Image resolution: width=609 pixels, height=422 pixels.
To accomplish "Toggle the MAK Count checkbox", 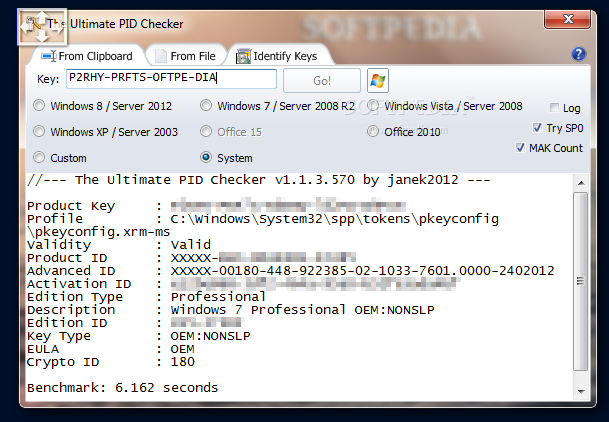I will 520,148.
